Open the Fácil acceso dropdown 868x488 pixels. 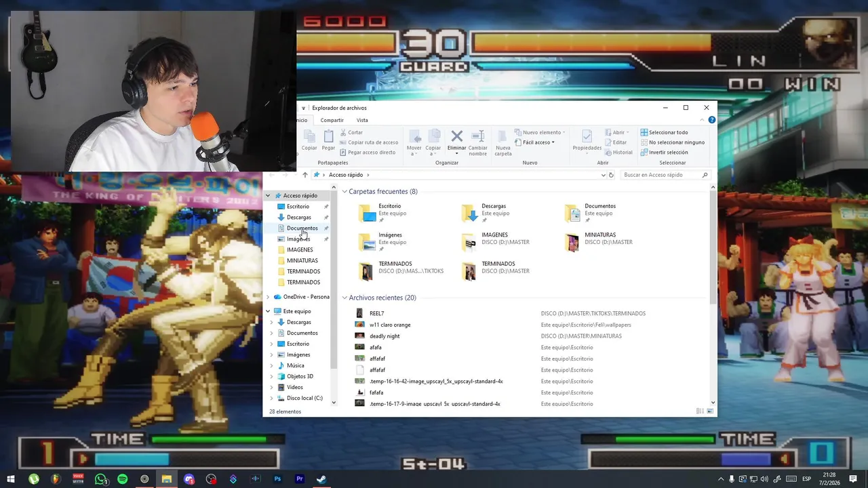(x=534, y=142)
